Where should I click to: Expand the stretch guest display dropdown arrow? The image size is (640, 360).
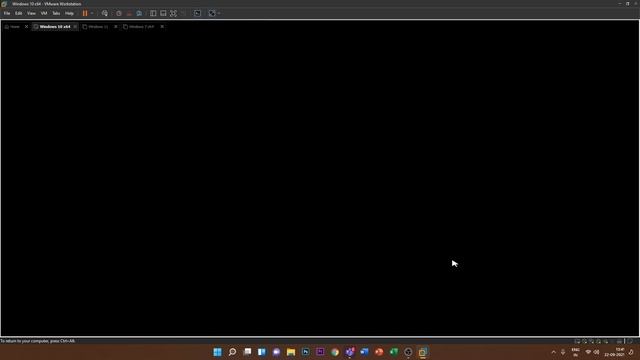pos(219,13)
